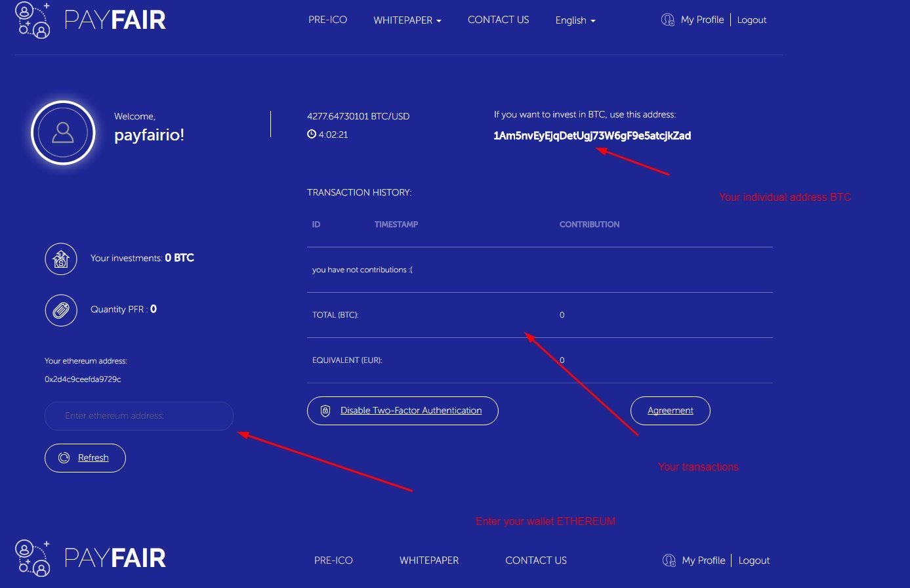Click inside the Enter ethereum address field
Viewport: 910px width, 588px height.
point(139,416)
